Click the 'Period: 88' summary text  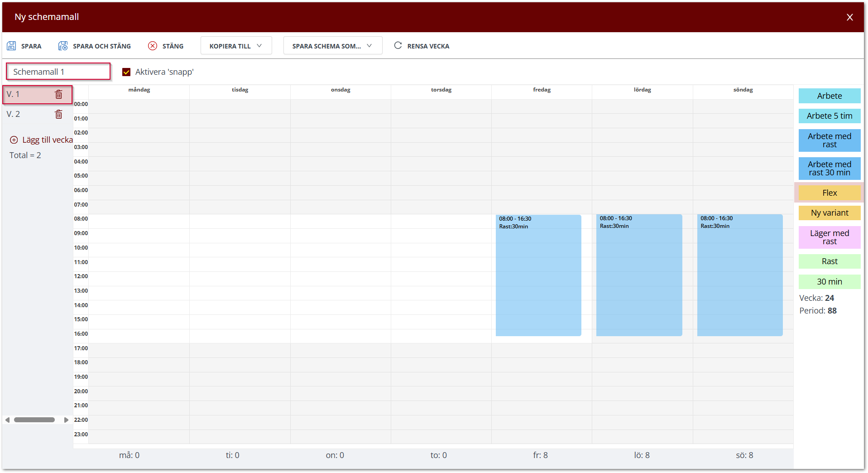tap(818, 311)
